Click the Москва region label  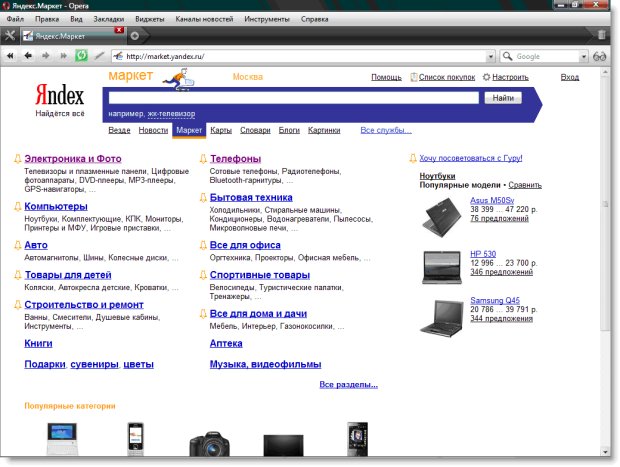pyautogui.click(x=248, y=77)
